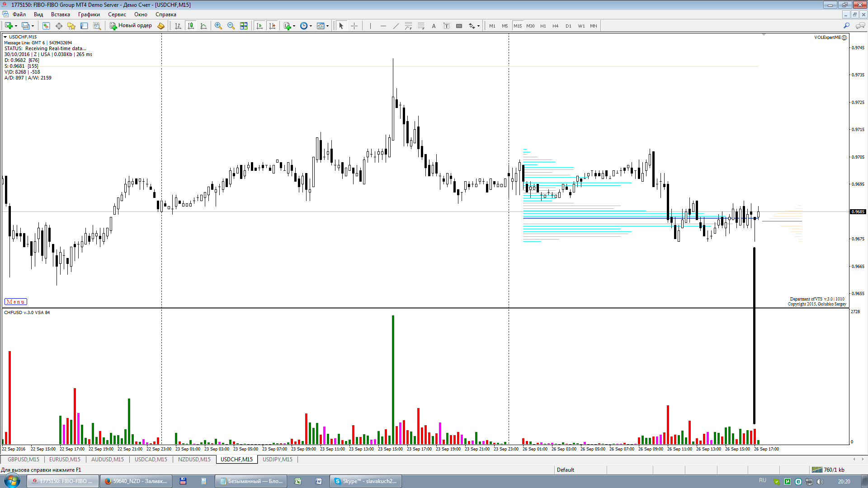Select the horizontal line tool
Image resolution: width=868 pixels, height=488 pixels.
point(383,26)
